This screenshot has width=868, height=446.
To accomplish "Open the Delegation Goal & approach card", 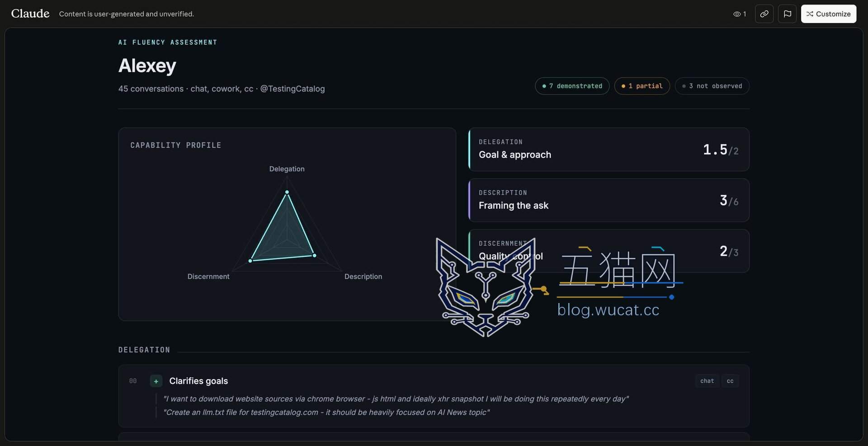I will [x=609, y=149].
